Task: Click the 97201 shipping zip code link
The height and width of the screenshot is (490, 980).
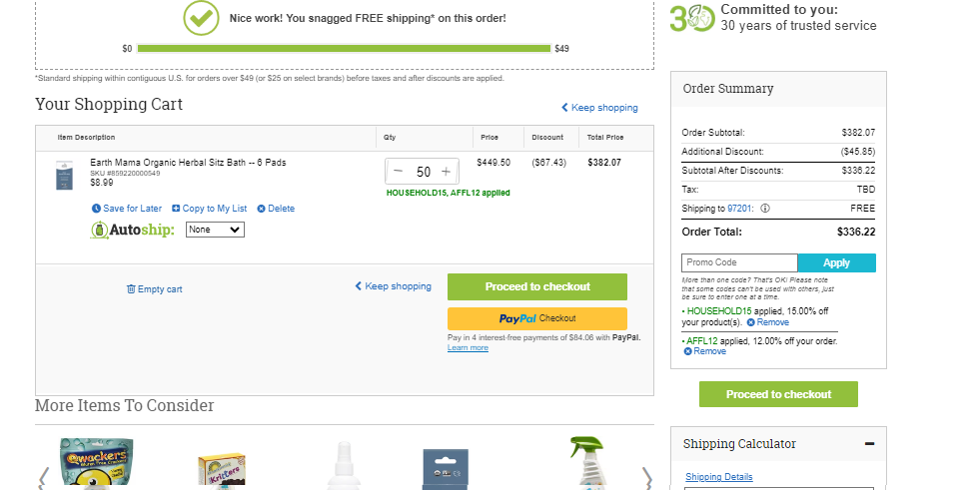Action: pos(739,209)
